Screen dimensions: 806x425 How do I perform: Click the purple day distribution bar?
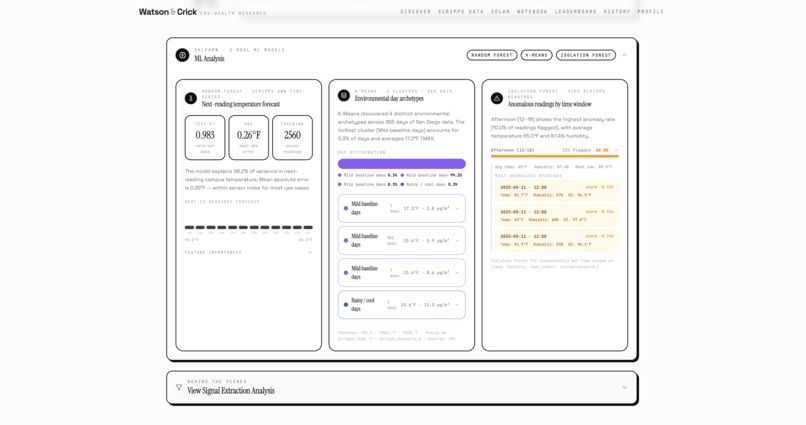coord(401,163)
